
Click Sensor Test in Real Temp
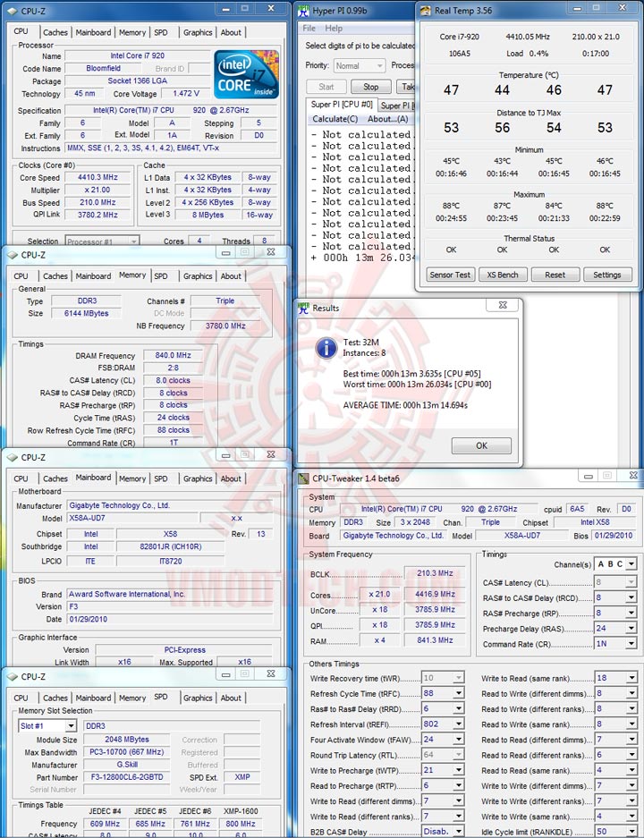(x=450, y=275)
